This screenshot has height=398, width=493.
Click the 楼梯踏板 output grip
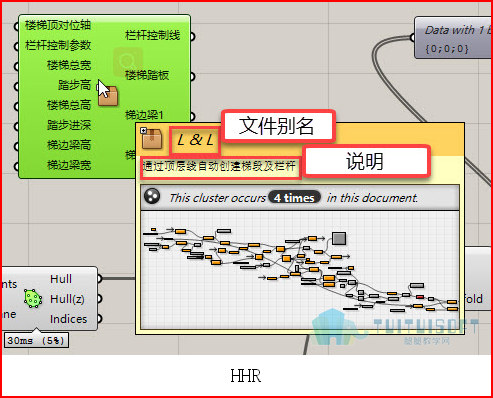(x=192, y=76)
